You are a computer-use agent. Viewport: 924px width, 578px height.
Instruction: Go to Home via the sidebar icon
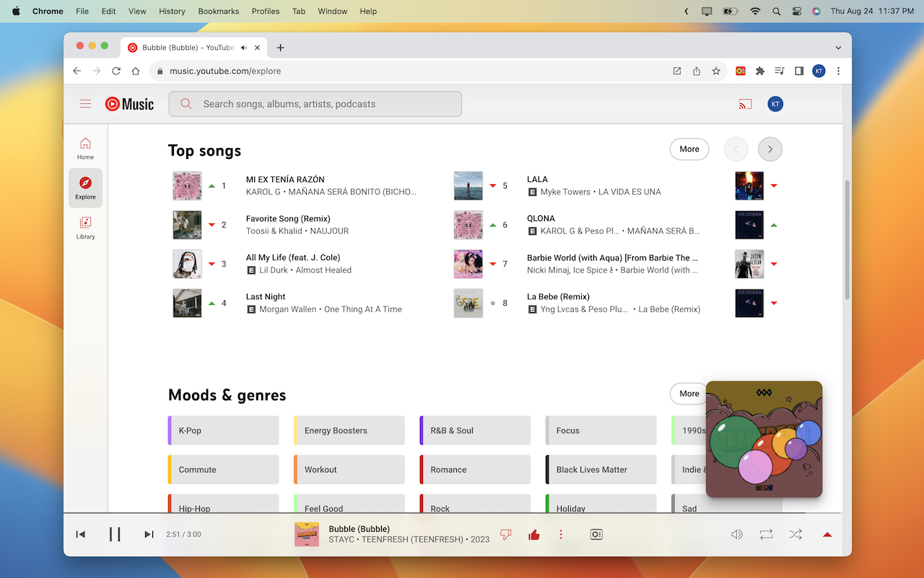click(85, 148)
